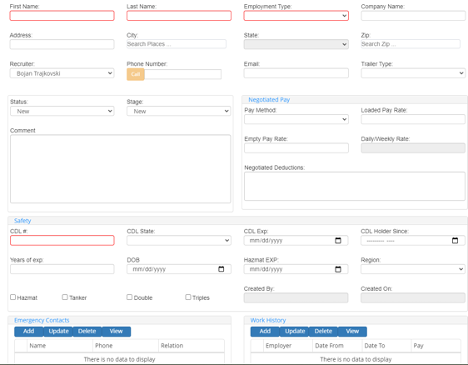This screenshot has height=365, width=468.
Task: Expand the Region dropdown
Action: [413, 269]
